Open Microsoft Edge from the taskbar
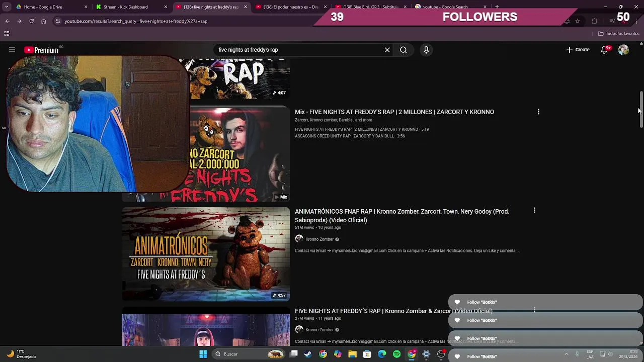This screenshot has width=644, height=362. coord(382,354)
